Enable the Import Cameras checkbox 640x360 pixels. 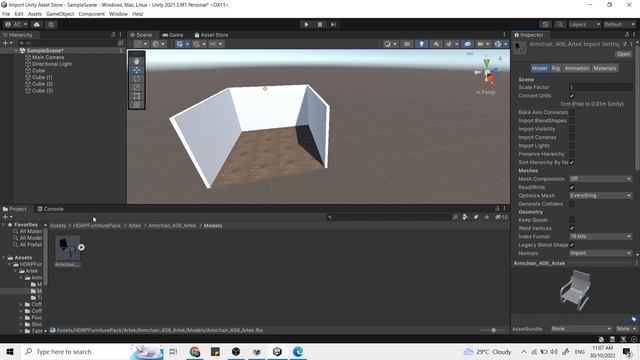point(572,138)
